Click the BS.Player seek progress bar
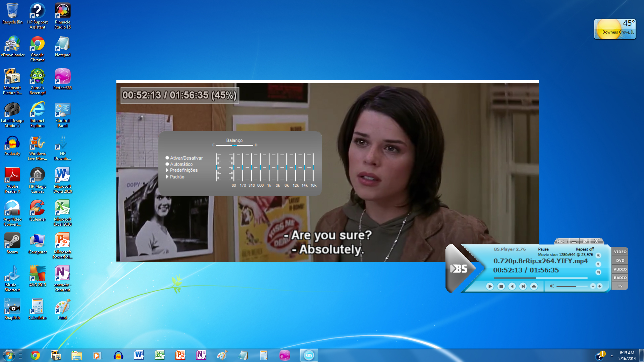 pyautogui.click(x=541, y=278)
